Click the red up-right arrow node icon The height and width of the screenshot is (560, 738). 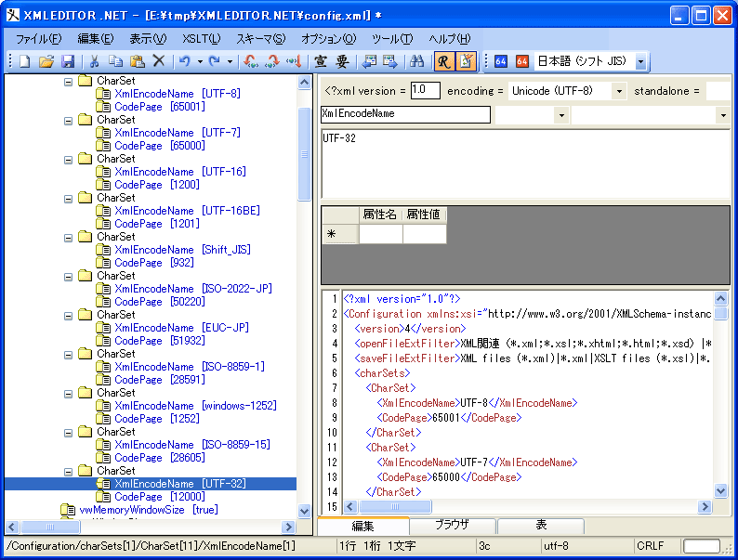(272, 61)
